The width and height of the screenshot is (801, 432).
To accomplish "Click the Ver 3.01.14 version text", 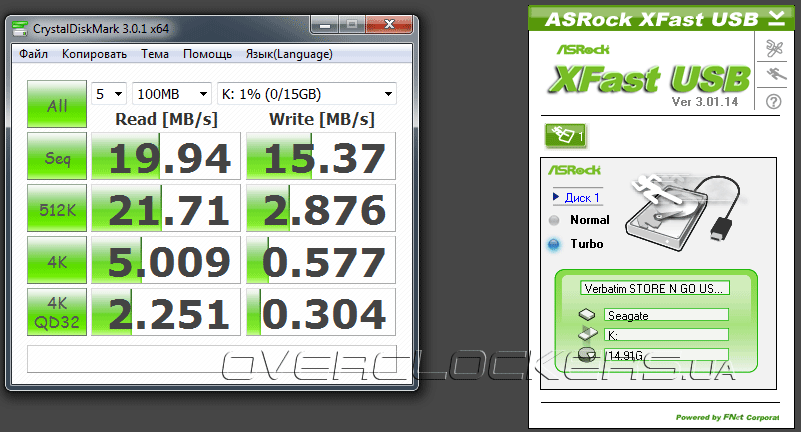I will 705,102.
